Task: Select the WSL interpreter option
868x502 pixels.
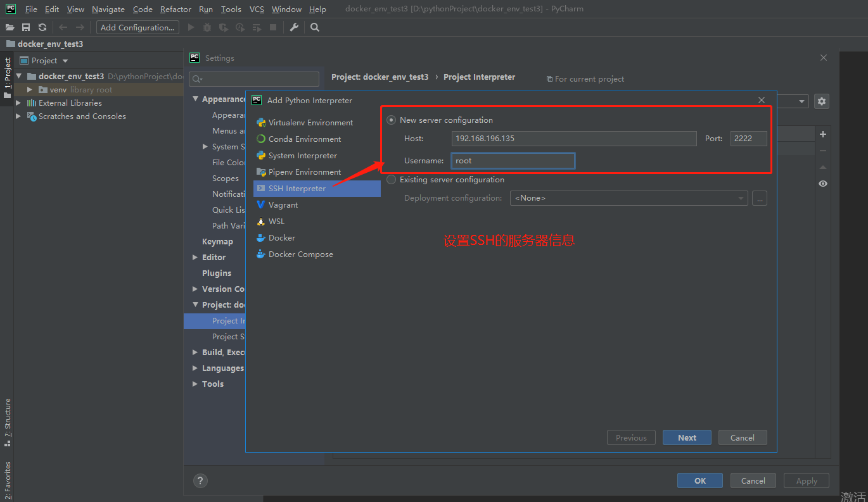Action: (x=276, y=221)
